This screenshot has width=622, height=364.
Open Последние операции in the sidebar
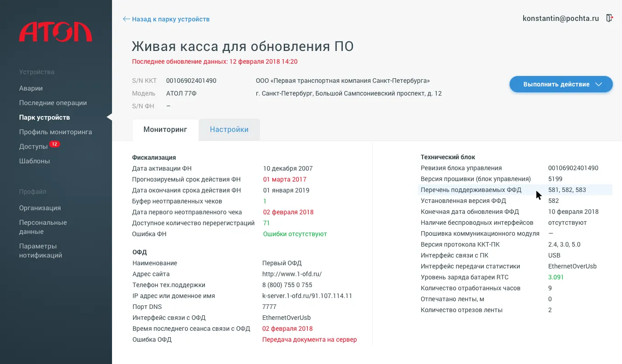tap(53, 103)
